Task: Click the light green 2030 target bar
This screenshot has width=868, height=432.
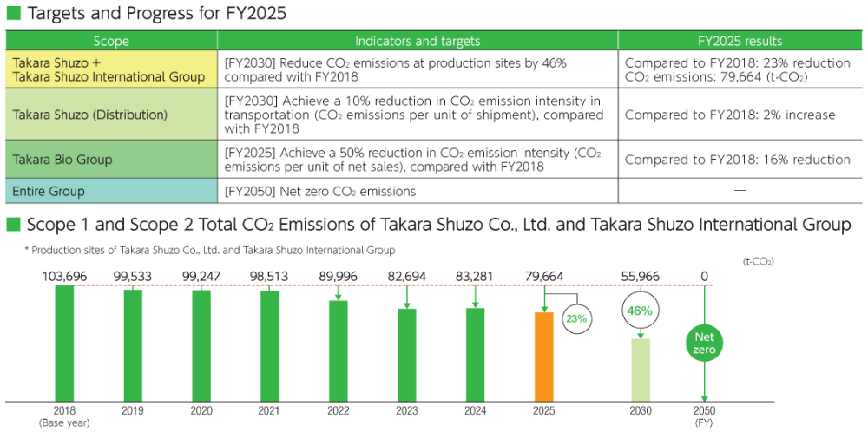Action: point(640,370)
